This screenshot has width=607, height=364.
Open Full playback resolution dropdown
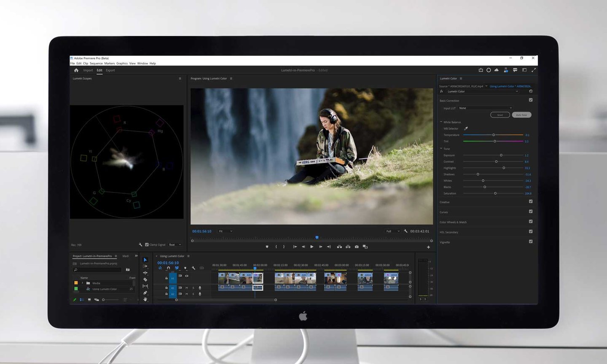[x=393, y=231]
